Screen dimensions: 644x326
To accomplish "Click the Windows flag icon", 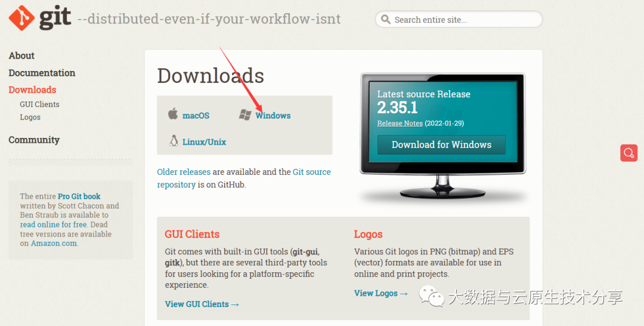I will click(245, 115).
